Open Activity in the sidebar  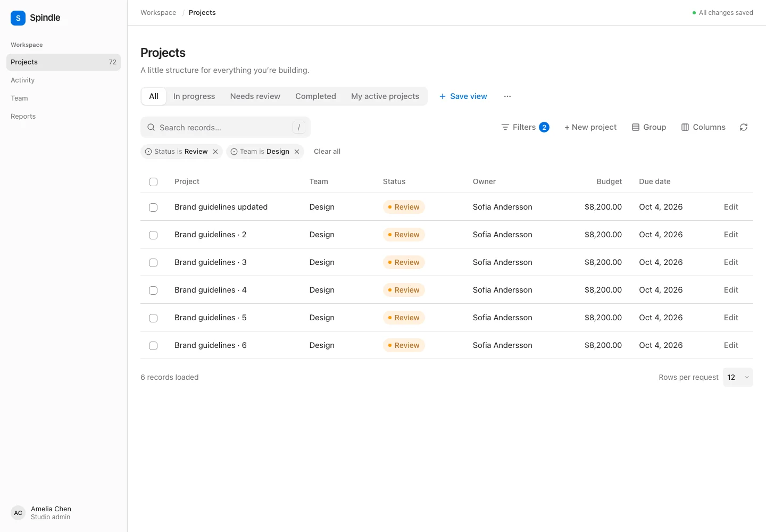tap(64, 80)
